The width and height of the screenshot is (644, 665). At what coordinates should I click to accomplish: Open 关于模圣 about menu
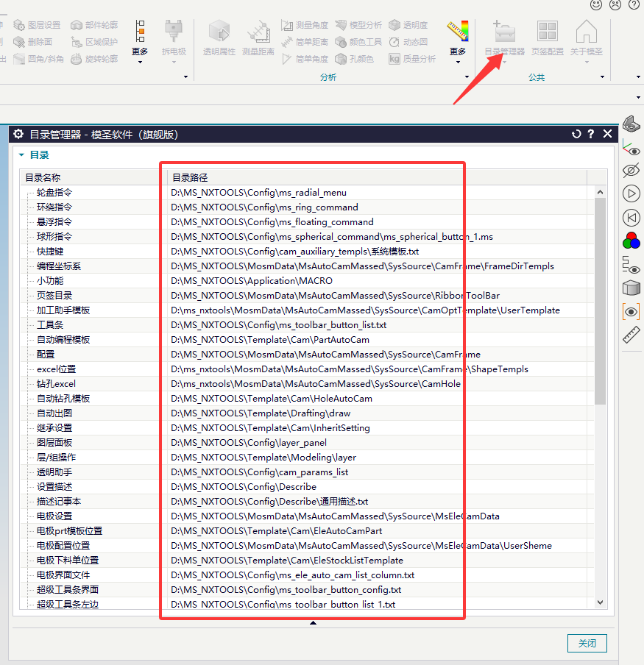tap(587, 38)
